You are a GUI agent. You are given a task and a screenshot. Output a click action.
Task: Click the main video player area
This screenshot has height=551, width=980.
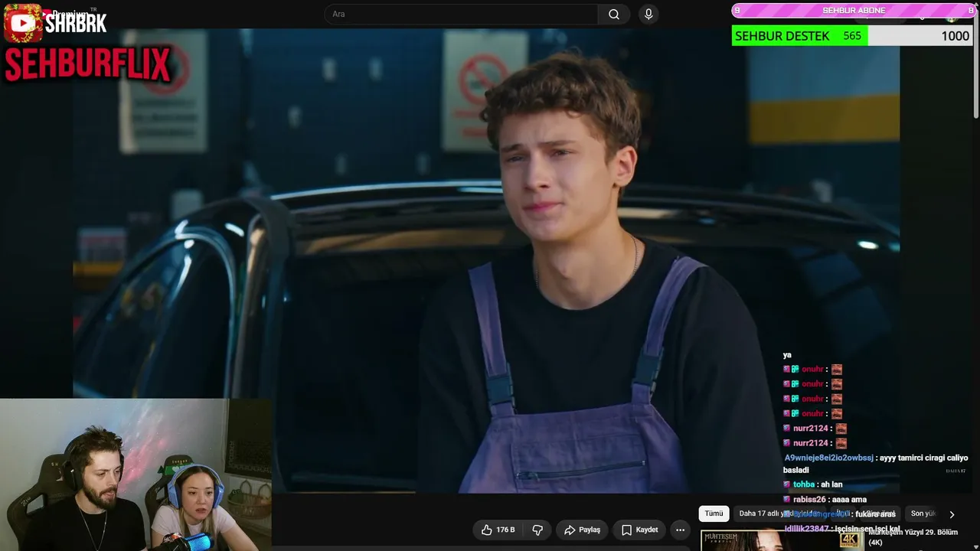[486, 260]
